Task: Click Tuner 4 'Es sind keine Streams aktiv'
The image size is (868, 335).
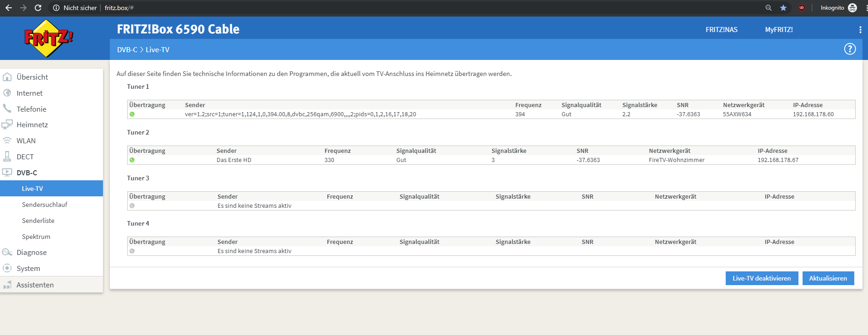Action: coord(254,251)
